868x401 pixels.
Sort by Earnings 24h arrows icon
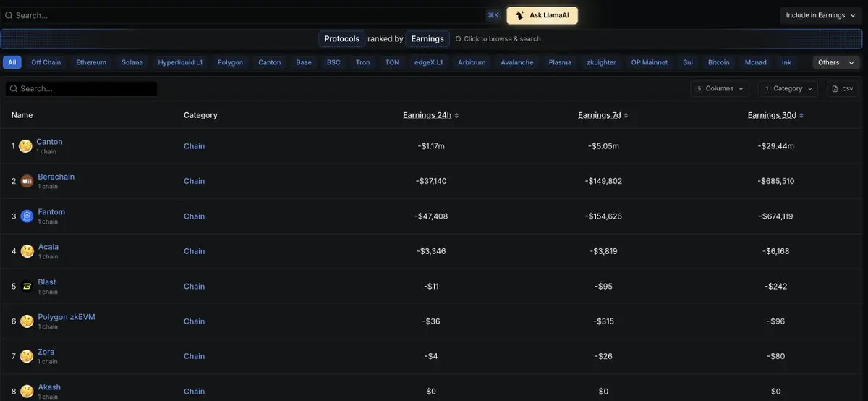[456, 115]
